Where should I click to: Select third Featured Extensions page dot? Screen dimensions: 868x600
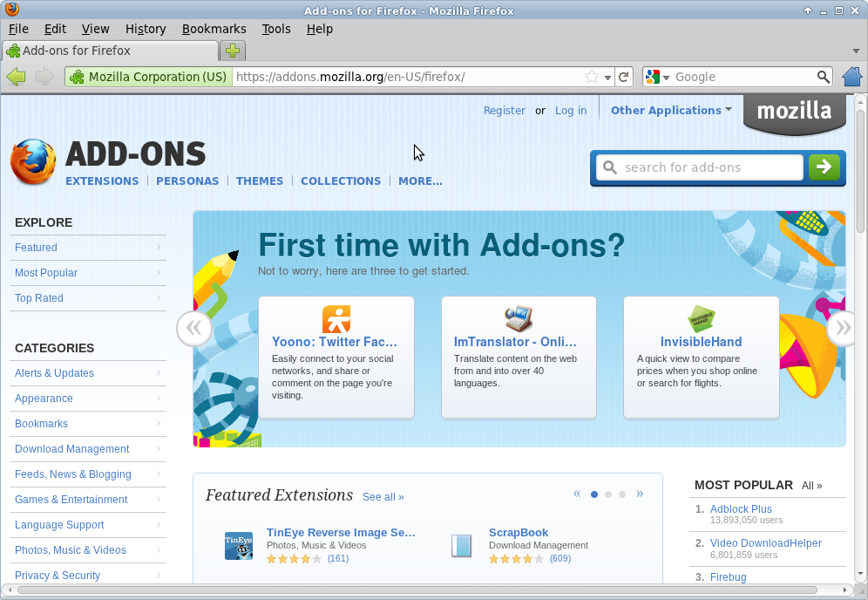(x=622, y=494)
